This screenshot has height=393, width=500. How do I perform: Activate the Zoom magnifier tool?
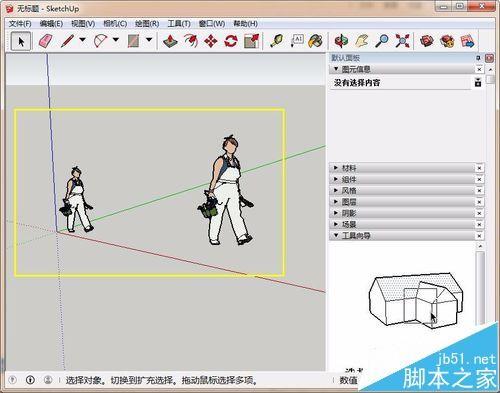(x=382, y=41)
